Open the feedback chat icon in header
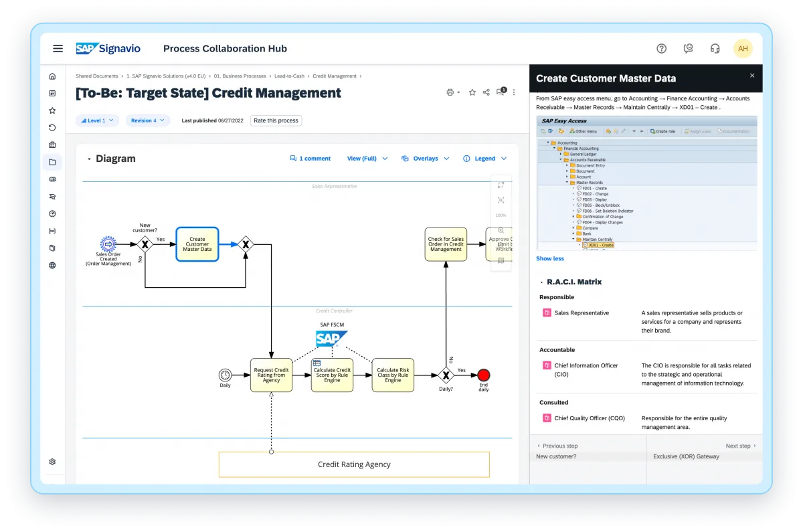The height and width of the screenshot is (532, 803). pos(688,48)
